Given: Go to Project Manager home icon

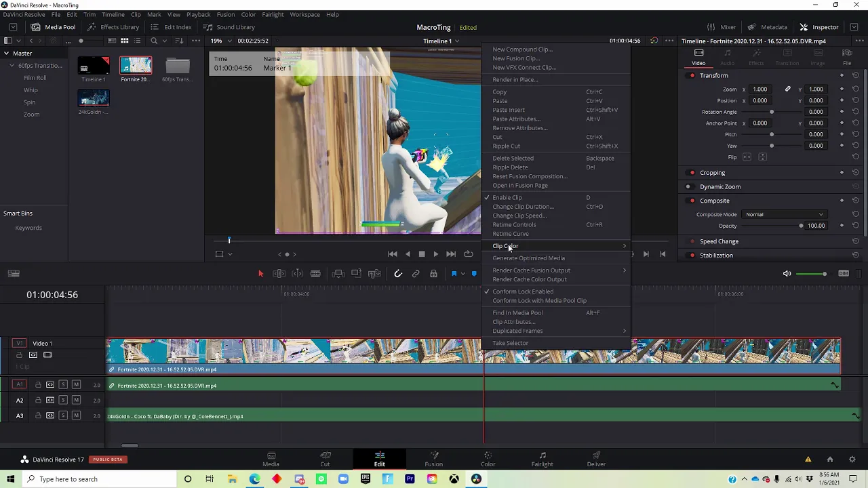Looking at the screenshot, I should tap(830, 460).
